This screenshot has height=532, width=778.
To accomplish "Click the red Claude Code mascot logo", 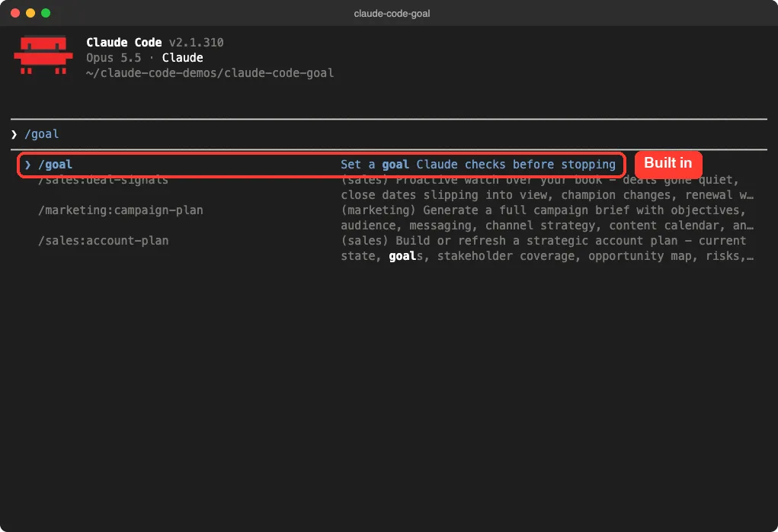I will point(43,55).
